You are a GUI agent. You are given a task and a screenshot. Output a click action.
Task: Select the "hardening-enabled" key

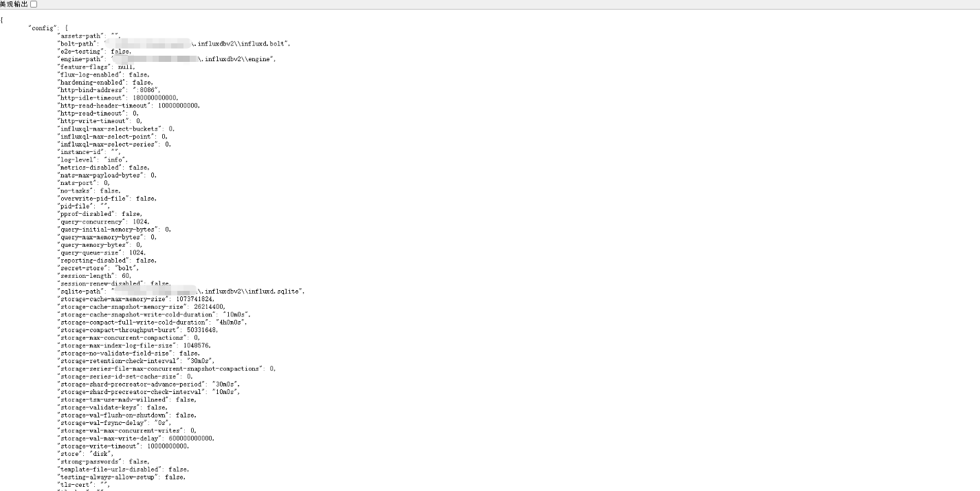coord(92,82)
